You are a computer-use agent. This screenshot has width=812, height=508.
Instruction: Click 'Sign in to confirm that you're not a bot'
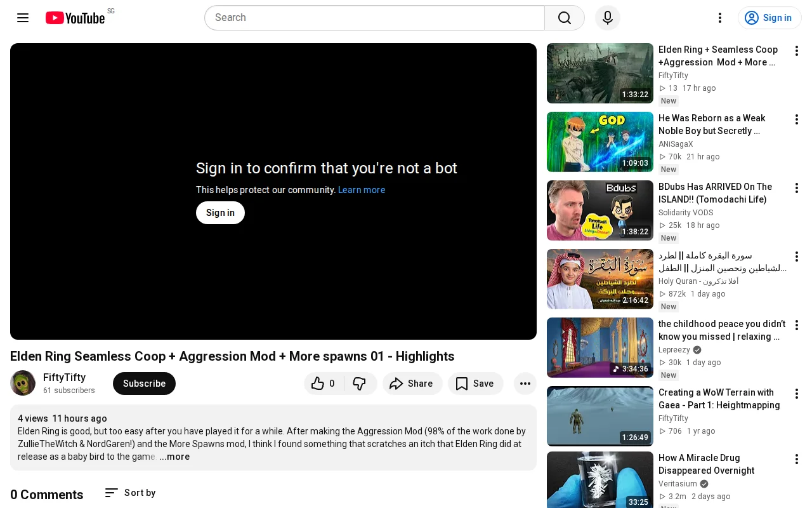pos(327,168)
